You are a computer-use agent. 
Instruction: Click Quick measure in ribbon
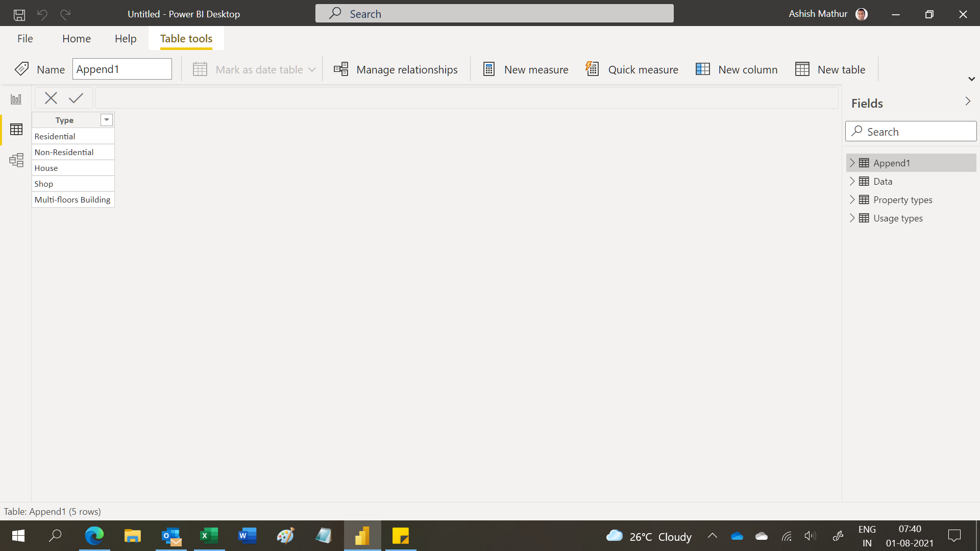(x=632, y=69)
